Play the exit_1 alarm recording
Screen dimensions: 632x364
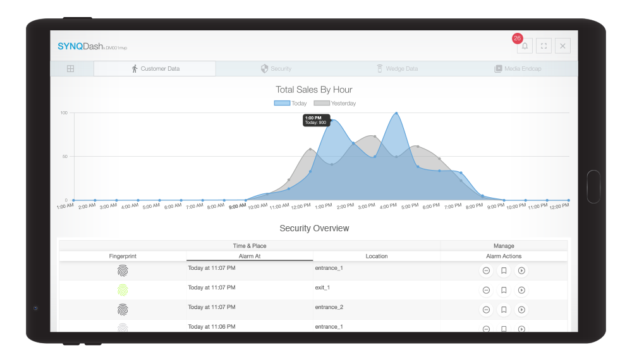(x=521, y=290)
